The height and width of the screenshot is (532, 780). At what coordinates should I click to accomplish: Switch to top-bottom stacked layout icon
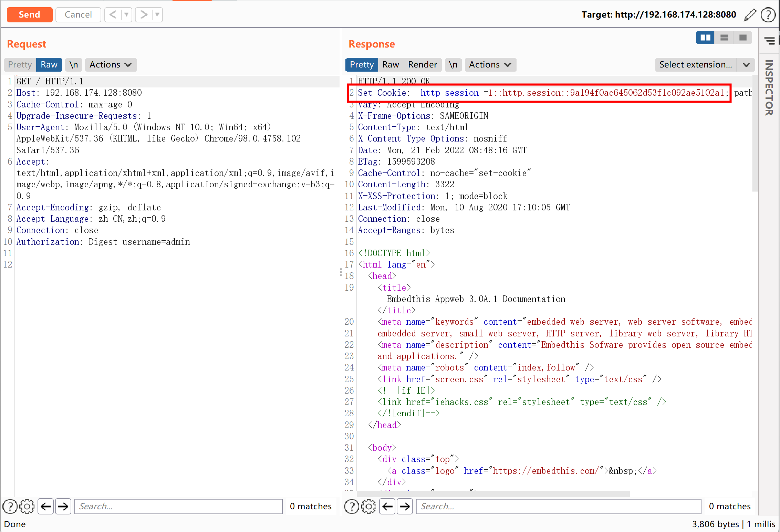coord(724,38)
